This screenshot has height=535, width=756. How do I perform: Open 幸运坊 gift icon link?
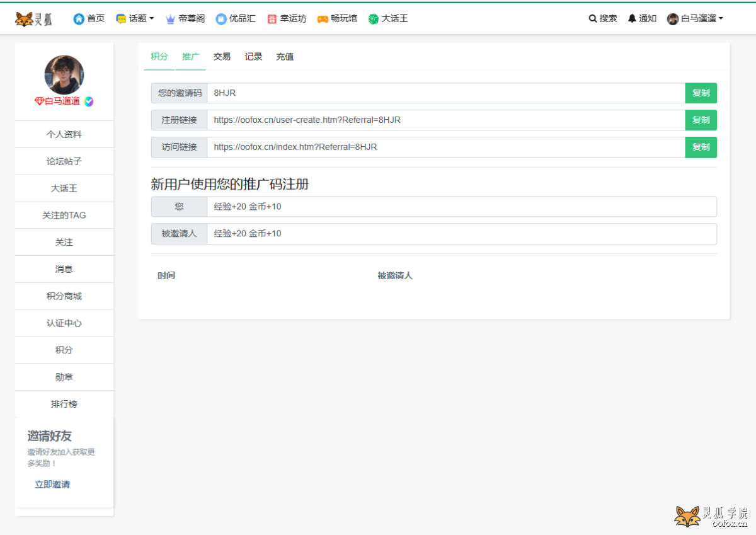[272, 19]
